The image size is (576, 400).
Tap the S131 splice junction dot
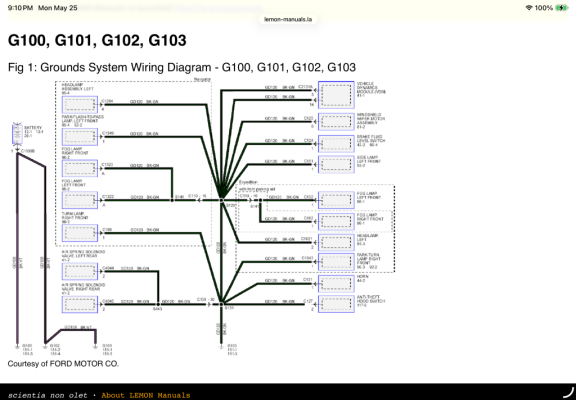coord(222,304)
